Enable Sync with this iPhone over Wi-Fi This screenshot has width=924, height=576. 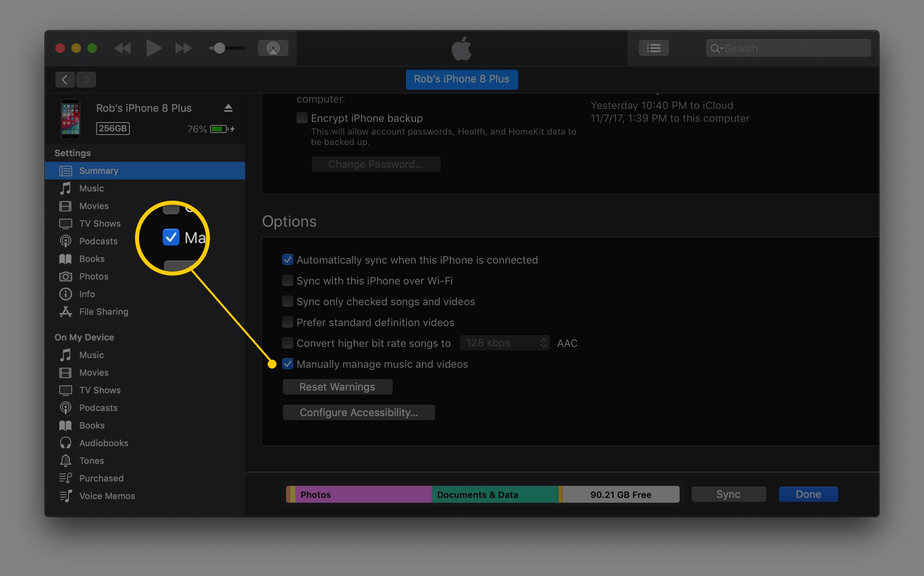coord(287,281)
